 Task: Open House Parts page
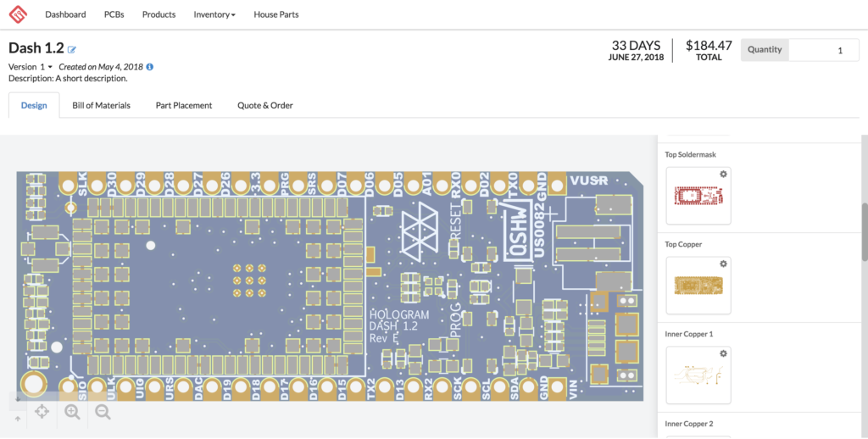(276, 14)
